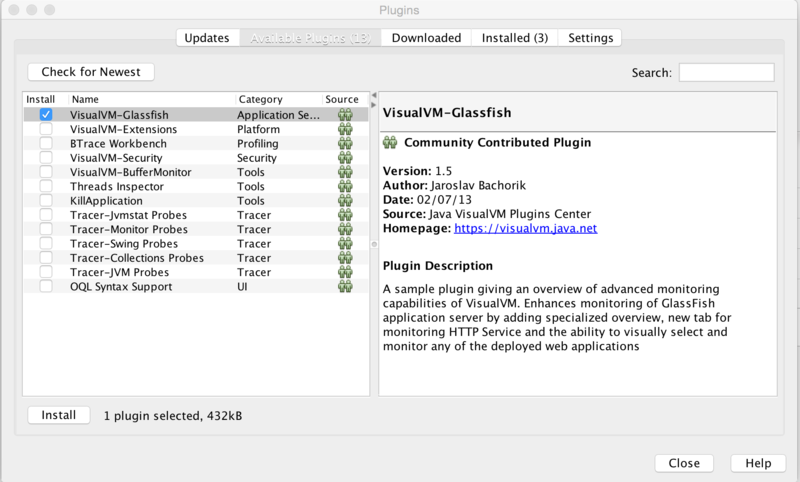Select the OQL Syntax Support plugin name
The width and height of the screenshot is (800, 482).
[121, 286]
